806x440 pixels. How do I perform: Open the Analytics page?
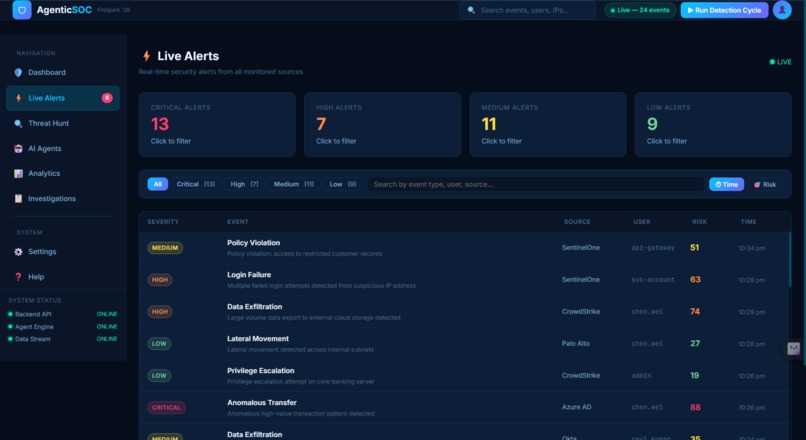point(63,174)
